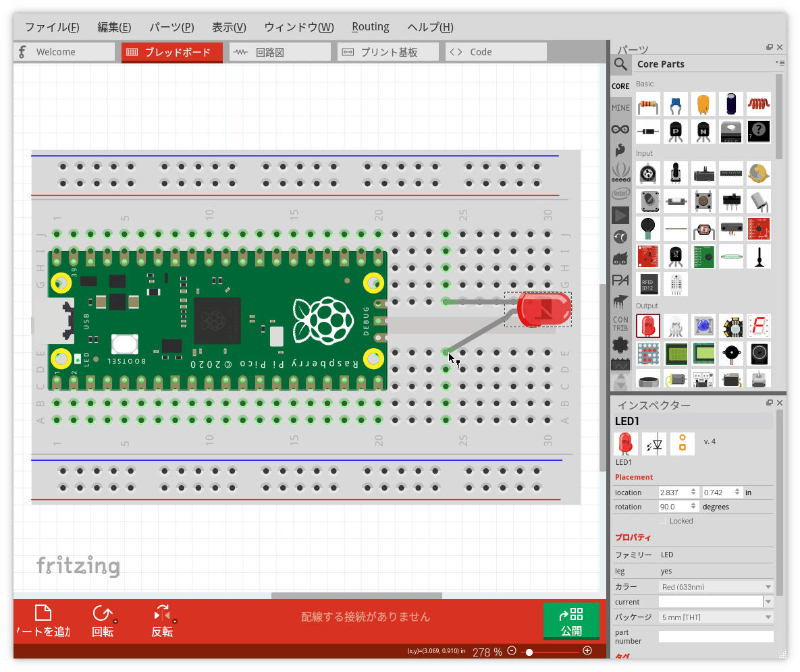Show the LED1 PCB footprint thumbnail

(682, 443)
